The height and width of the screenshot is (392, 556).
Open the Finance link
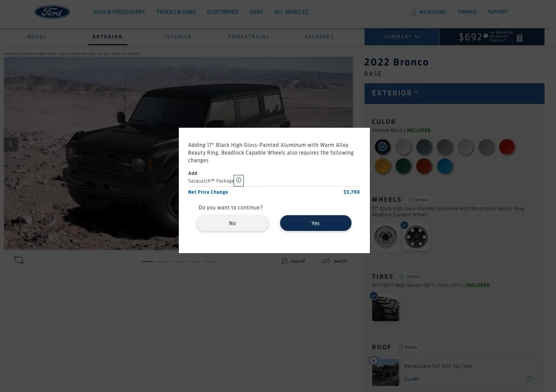(467, 12)
